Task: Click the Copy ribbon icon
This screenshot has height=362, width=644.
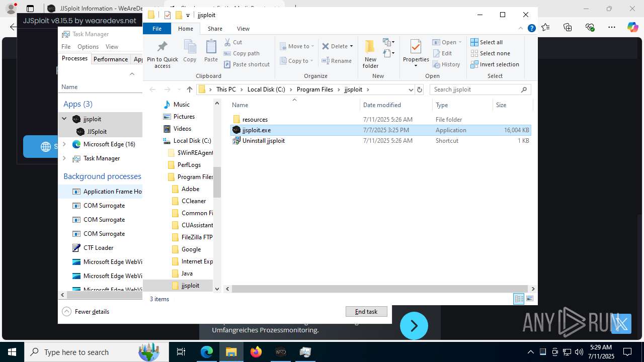Action: pos(190,51)
